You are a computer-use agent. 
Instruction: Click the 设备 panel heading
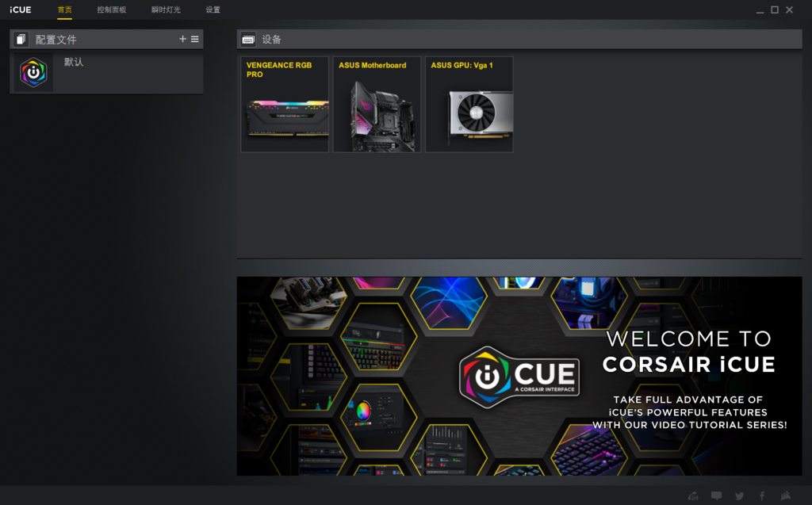[271, 40]
